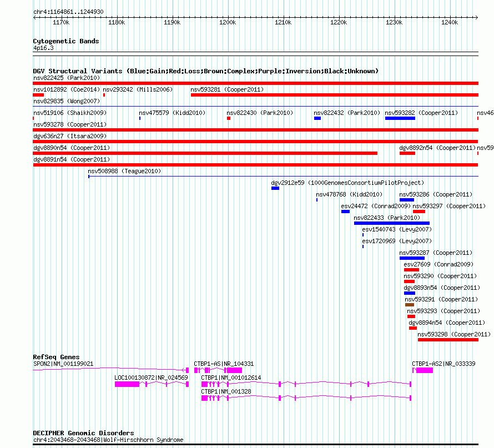The width and height of the screenshot is (494, 448).
Task: Click the nsv593287 (Cooper2011) blue bar
Action: (412, 258)
